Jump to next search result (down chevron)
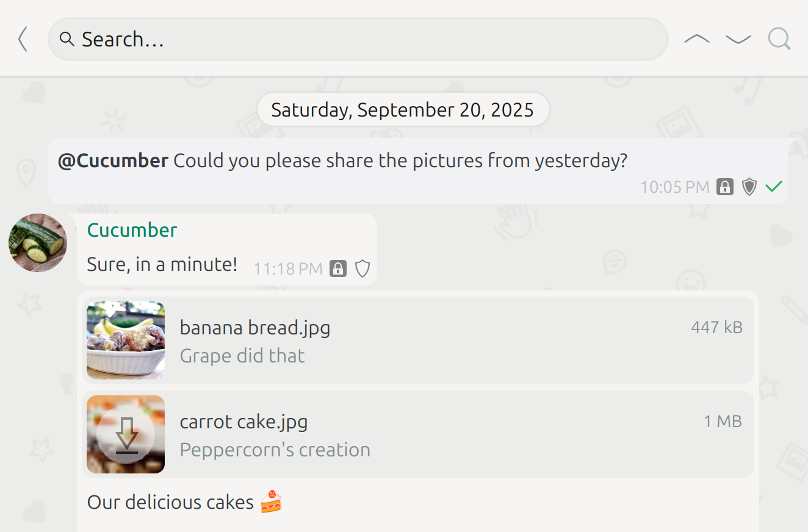 click(738, 40)
